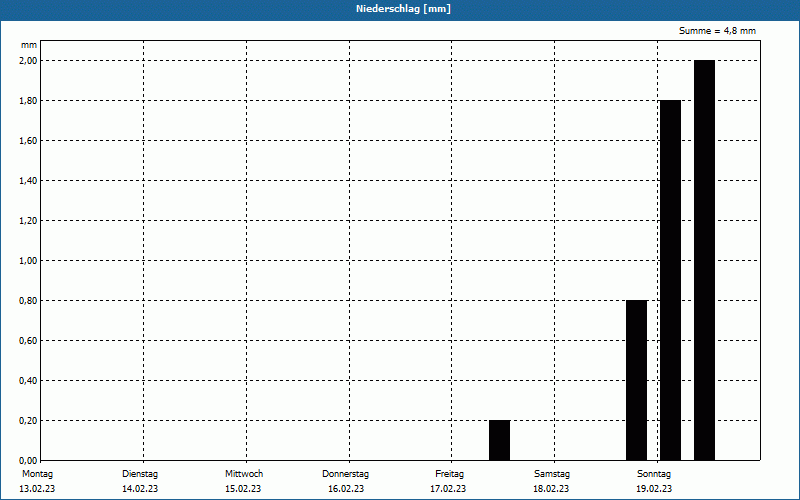Select the Sonntag axis label

coord(654,474)
